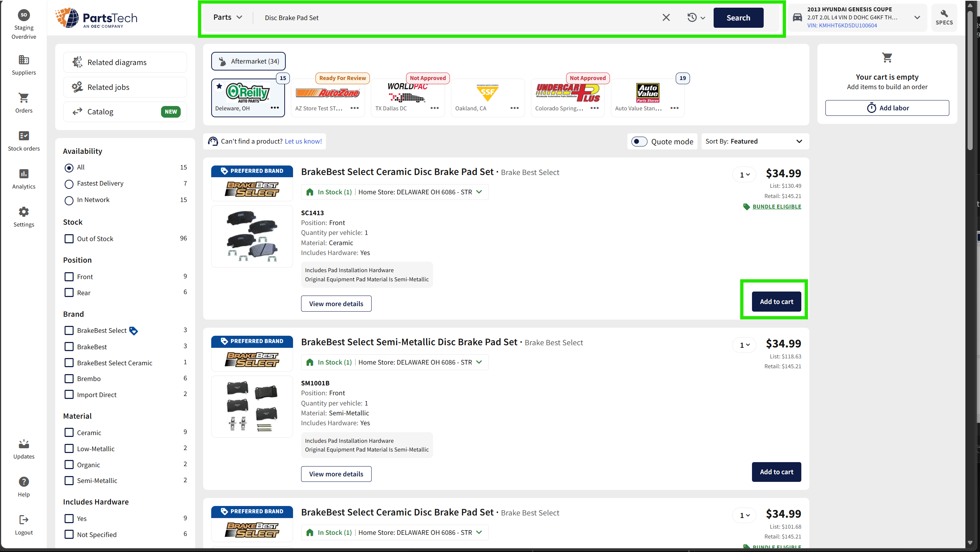
Task: Open Settings from the sidebar
Action: 24,217
